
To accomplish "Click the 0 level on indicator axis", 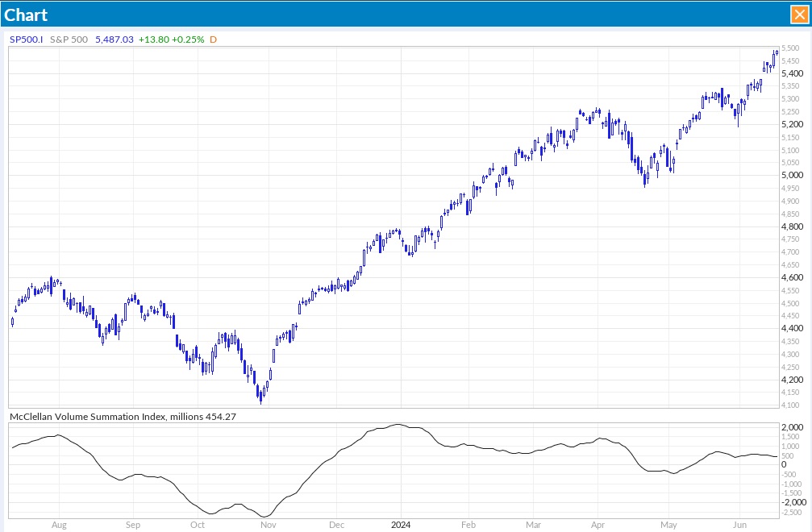I will tap(784, 465).
